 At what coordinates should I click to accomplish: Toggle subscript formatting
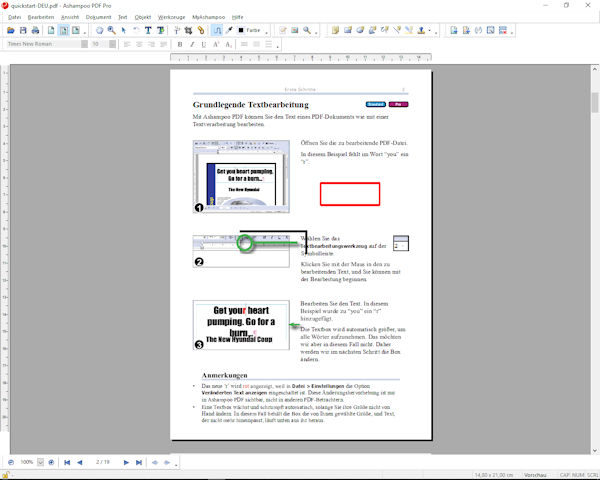(228, 44)
